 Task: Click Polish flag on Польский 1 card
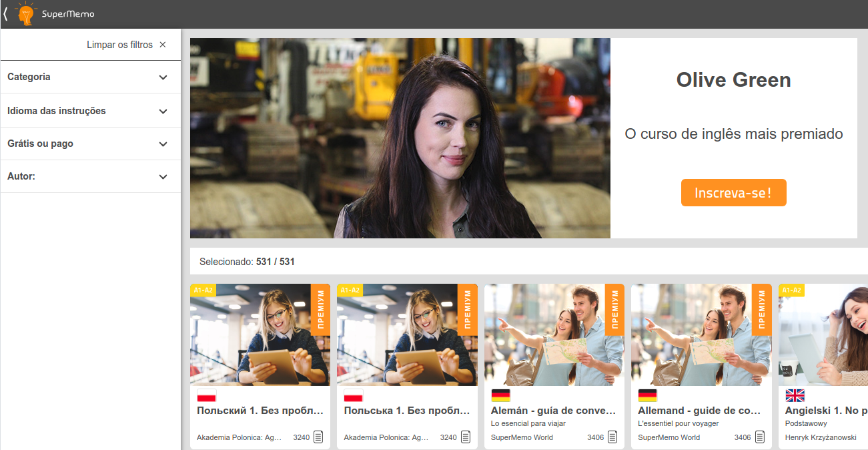click(x=206, y=395)
